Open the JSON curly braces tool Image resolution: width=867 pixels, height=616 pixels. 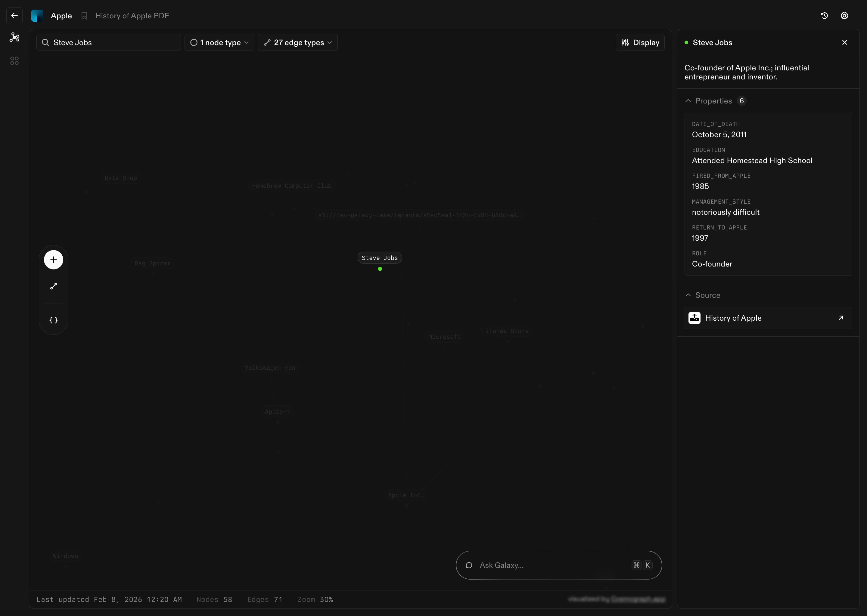point(54,320)
